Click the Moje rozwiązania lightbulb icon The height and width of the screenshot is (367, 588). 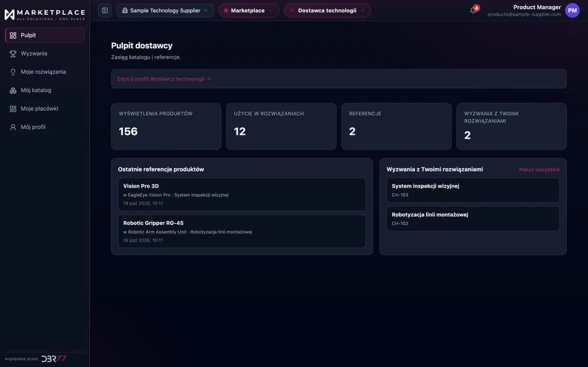click(x=13, y=72)
